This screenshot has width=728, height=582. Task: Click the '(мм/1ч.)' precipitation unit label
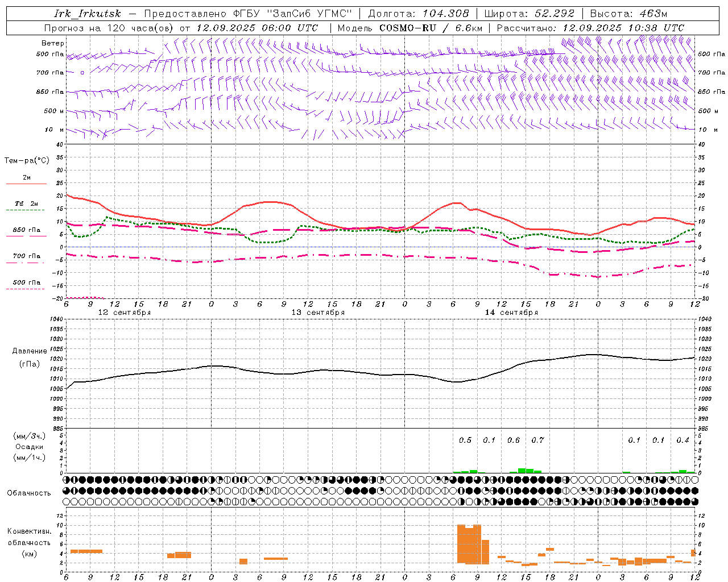coord(30,458)
